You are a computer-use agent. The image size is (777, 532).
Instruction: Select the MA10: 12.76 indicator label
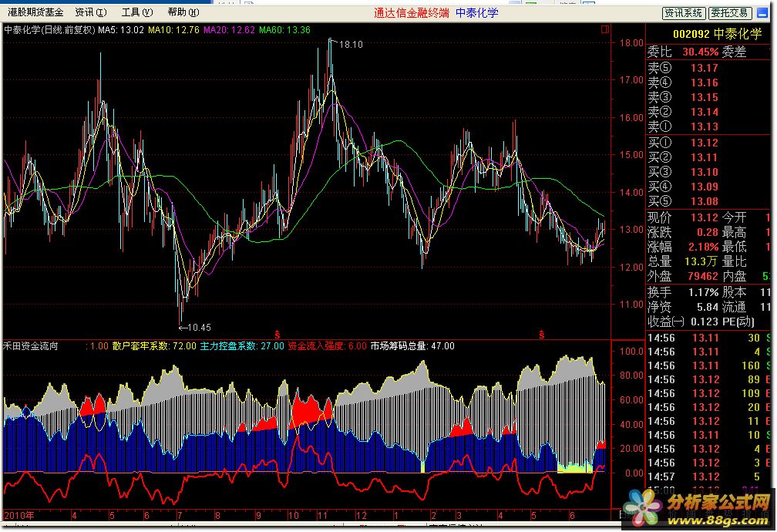pos(173,30)
